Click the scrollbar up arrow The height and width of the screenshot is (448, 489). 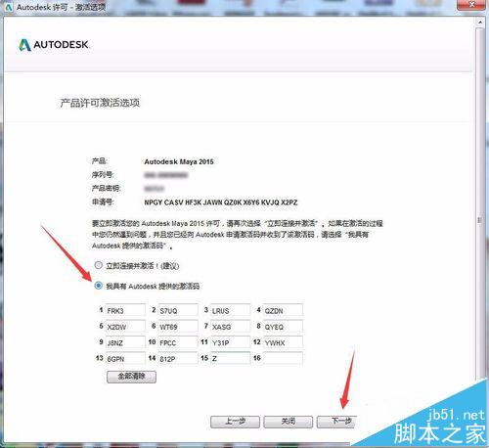(480, 22)
